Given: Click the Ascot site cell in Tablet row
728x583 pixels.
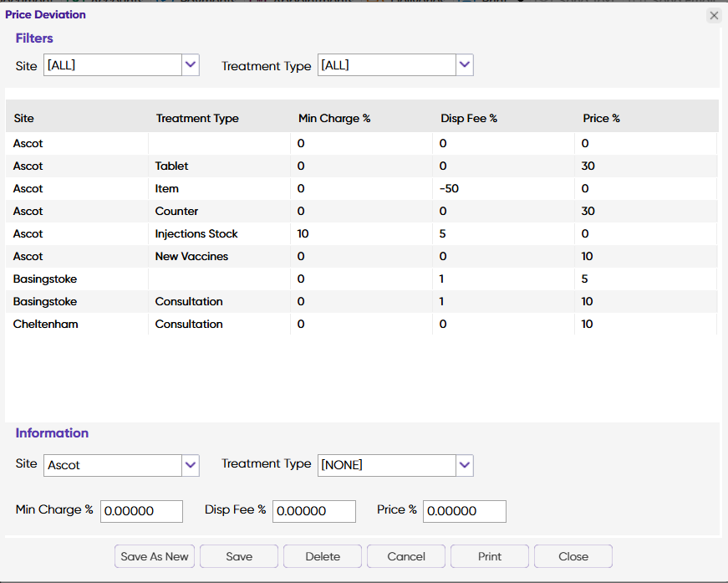Looking at the screenshot, I should coord(77,166).
